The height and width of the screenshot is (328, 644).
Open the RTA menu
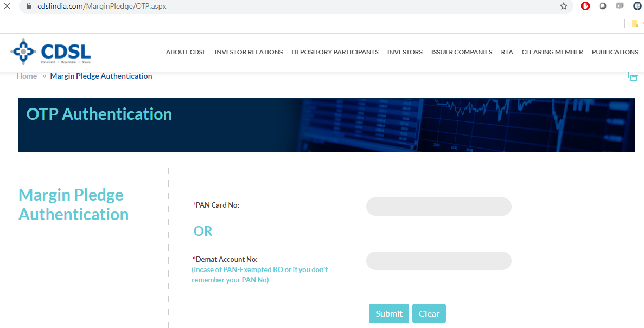tap(507, 52)
